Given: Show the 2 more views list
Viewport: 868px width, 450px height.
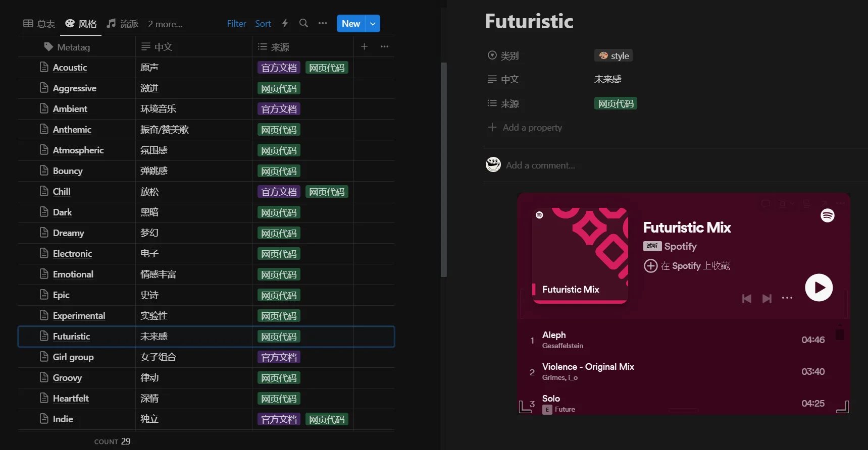Looking at the screenshot, I should (x=165, y=24).
